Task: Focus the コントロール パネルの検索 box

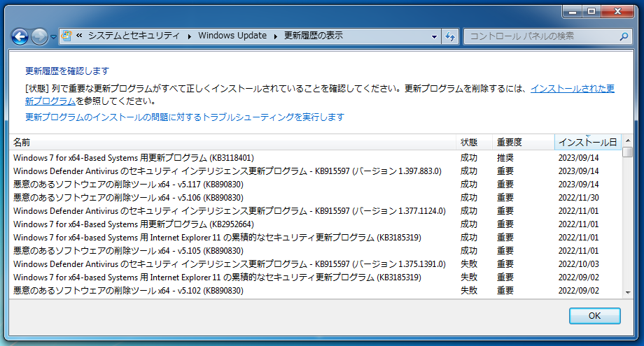Action: [541, 36]
